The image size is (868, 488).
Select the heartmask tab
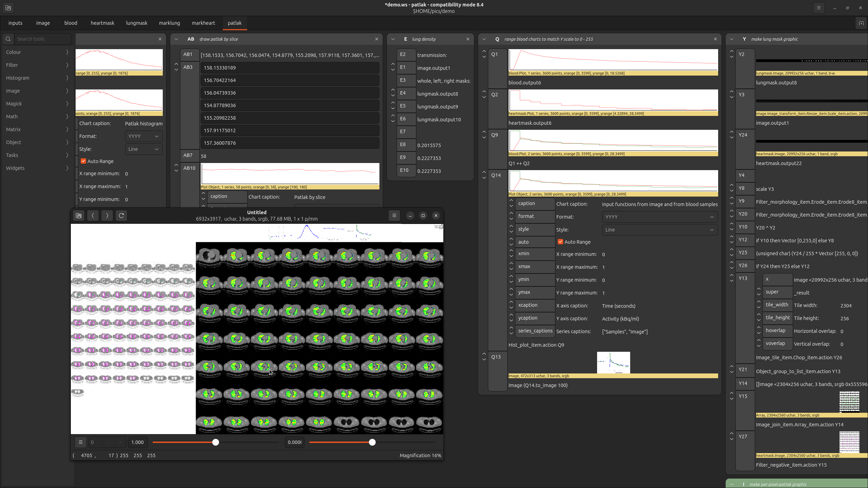pyautogui.click(x=102, y=23)
